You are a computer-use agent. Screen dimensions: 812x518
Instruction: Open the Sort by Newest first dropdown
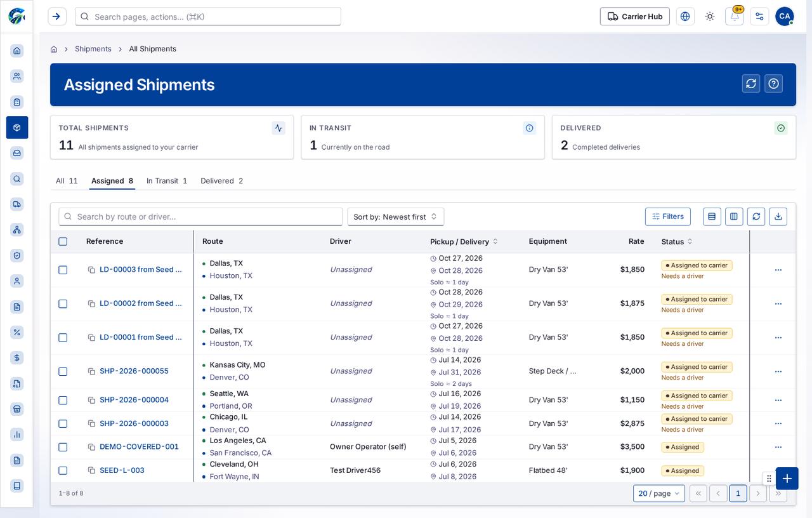(396, 216)
